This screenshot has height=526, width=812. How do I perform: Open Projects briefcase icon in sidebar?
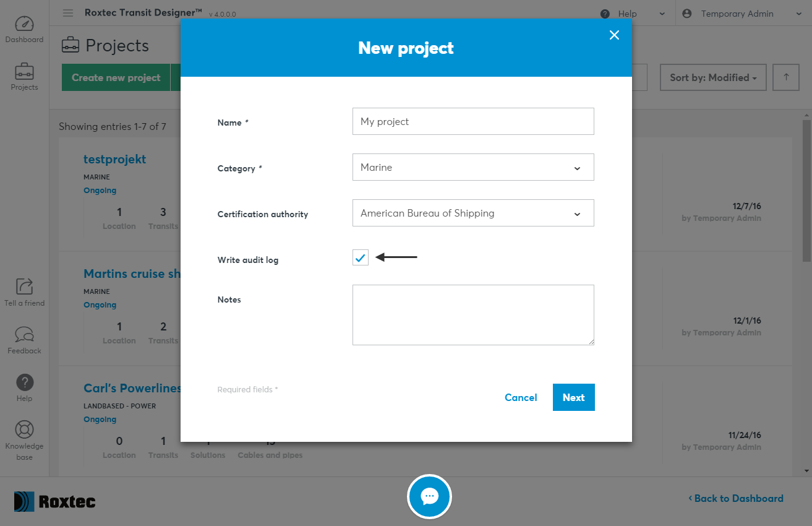(x=24, y=72)
